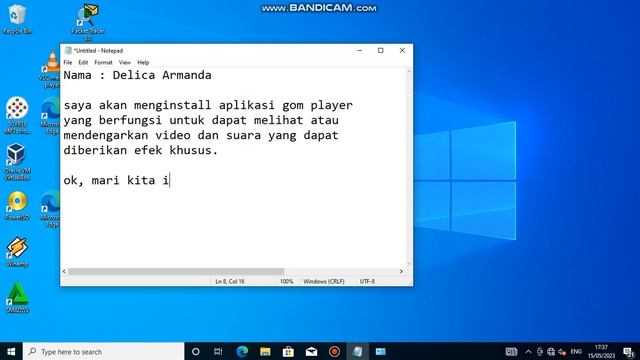Open the Edit menu in Notepad
The height and width of the screenshot is (360, 640).
click(83, 62)
